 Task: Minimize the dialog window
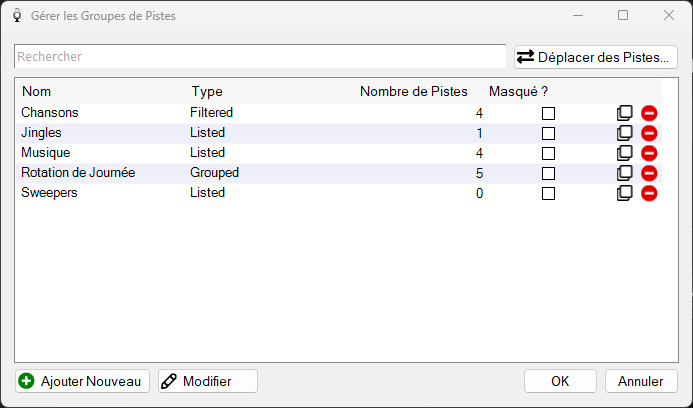pos(578,15)
